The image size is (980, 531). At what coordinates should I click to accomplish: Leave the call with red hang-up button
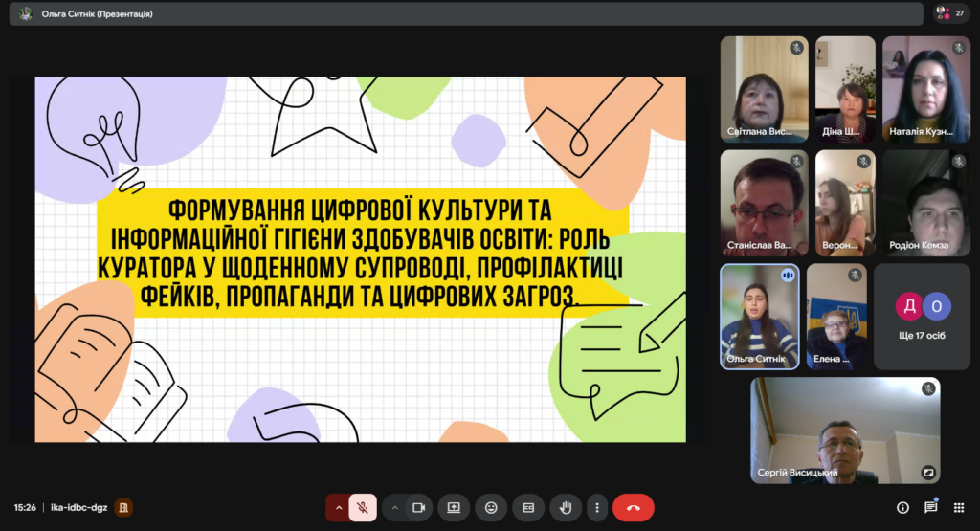[x=633, y=507]
